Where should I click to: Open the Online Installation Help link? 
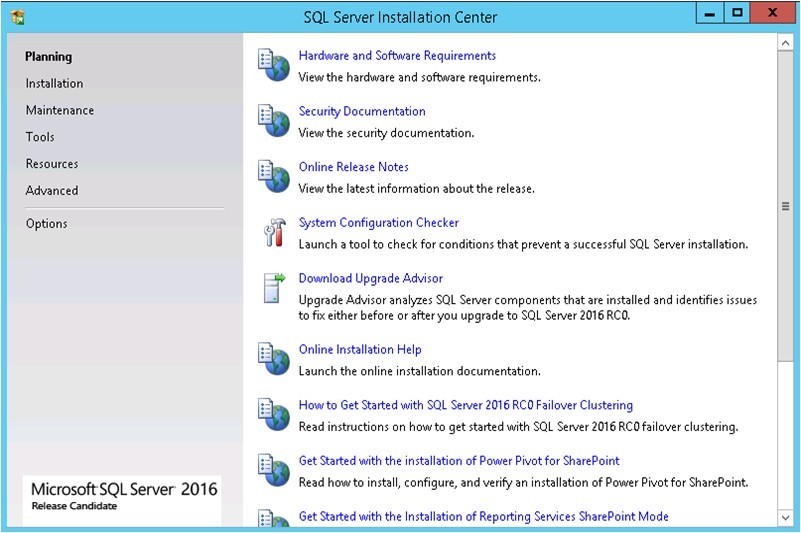click(x=360, y=350)
